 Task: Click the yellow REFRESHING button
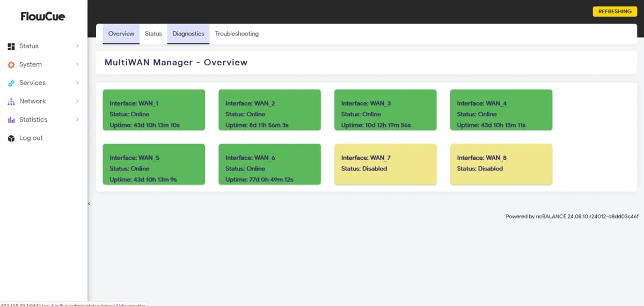click(614, 11)
